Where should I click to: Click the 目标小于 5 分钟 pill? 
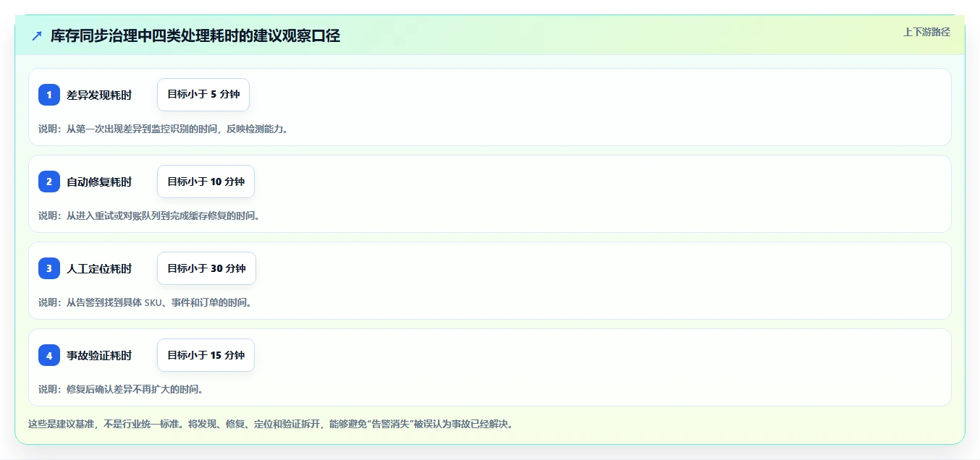click(x=203, y=95)
